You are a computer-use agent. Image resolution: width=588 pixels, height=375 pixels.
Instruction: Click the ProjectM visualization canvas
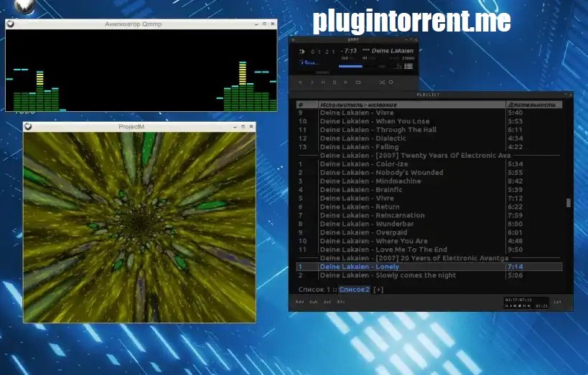(x=139, y=227)
